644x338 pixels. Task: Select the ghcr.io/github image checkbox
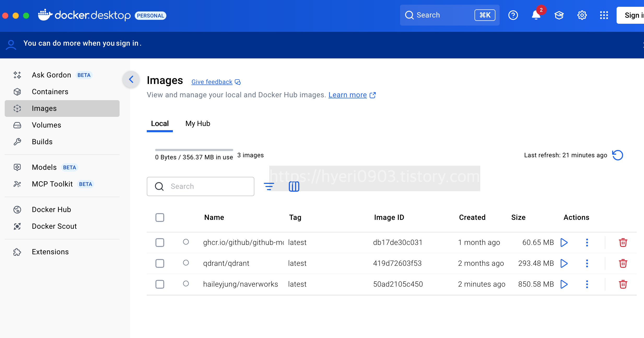pyautogui.click(x=160, y=243)
